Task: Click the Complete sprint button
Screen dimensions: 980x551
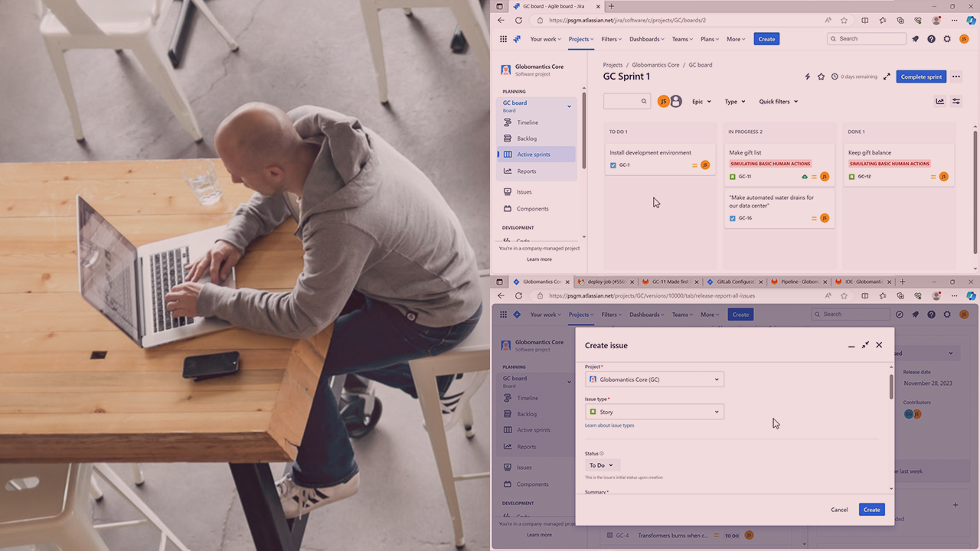Action: tap(921, 77)
